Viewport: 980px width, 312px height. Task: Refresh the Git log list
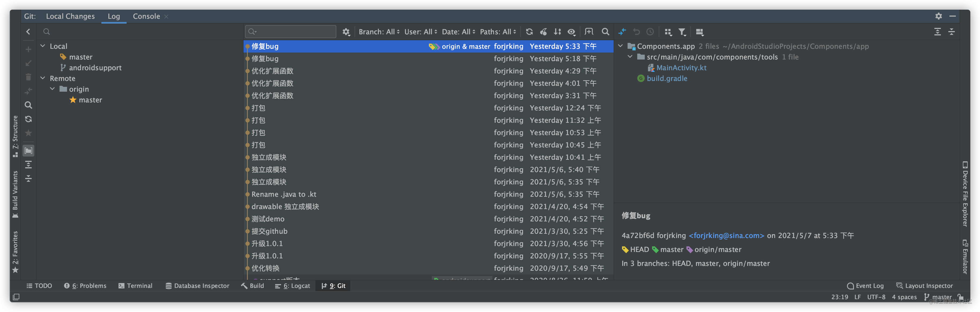click(529, 32)
